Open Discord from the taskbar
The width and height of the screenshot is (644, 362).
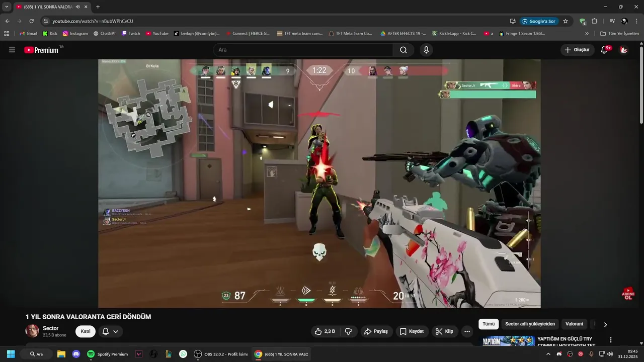tap(76, 354)
